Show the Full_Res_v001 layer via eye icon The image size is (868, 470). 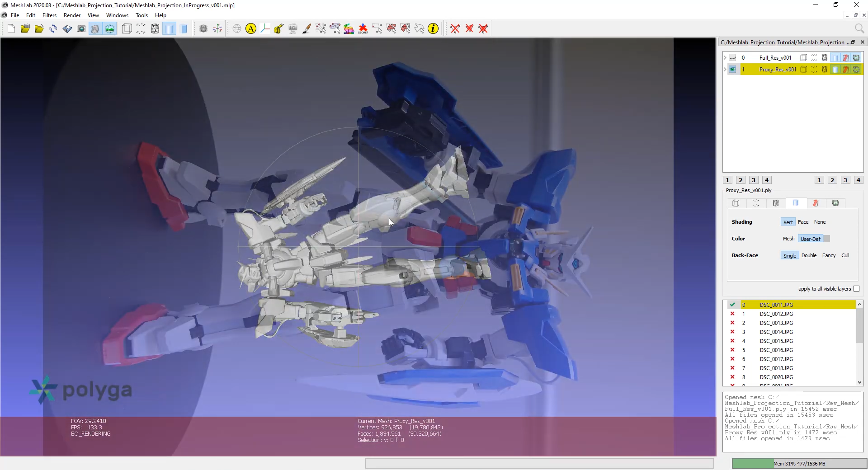coord(732,58)
